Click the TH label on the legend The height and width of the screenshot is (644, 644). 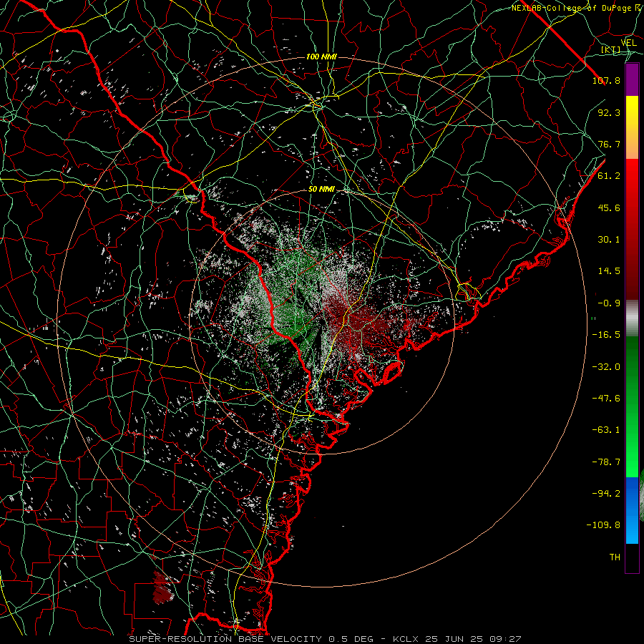[x=615, y=557]
